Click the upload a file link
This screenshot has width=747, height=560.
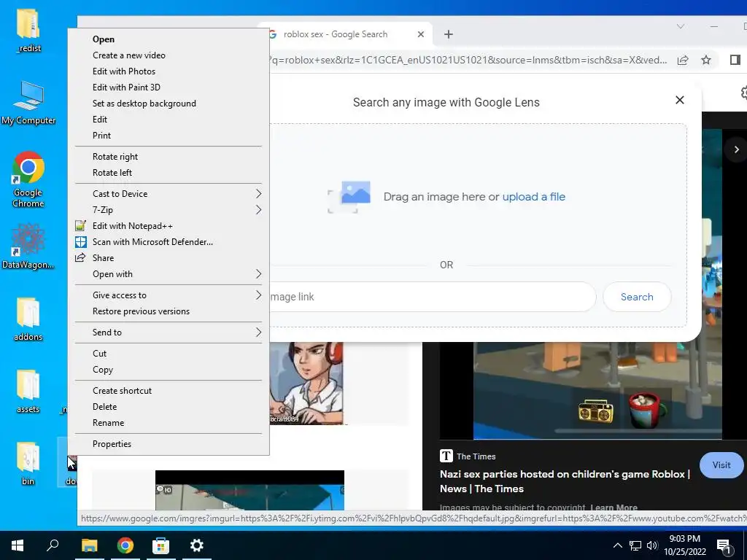[x=533, y=197]
